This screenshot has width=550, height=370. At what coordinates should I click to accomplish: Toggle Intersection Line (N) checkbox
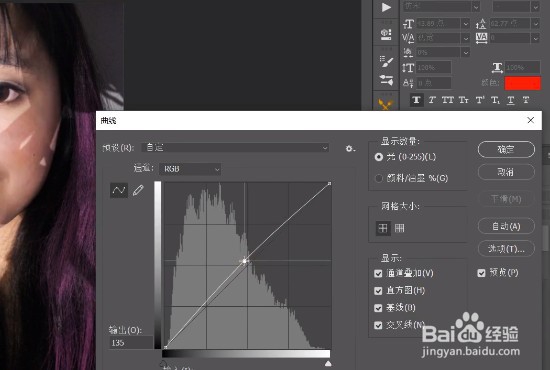coord(378,325)
